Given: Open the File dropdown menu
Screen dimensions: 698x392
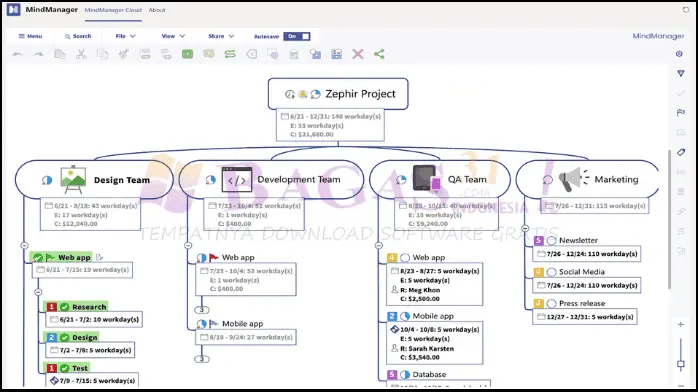Looking at the screenshot, I should pyautogui.click(x=126, y=36).
